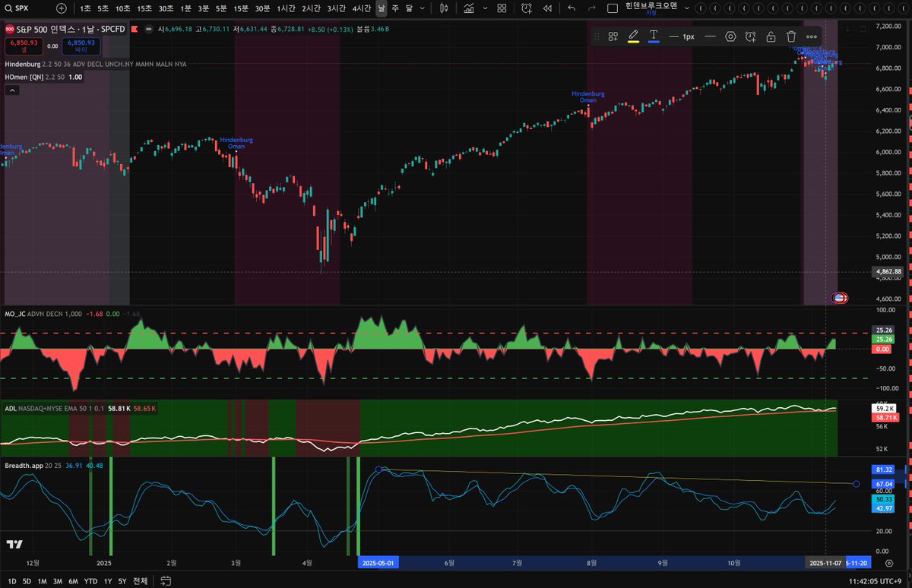Expand the interval list chevron
The width and height of the screenshot is (912, 588).
423,8
